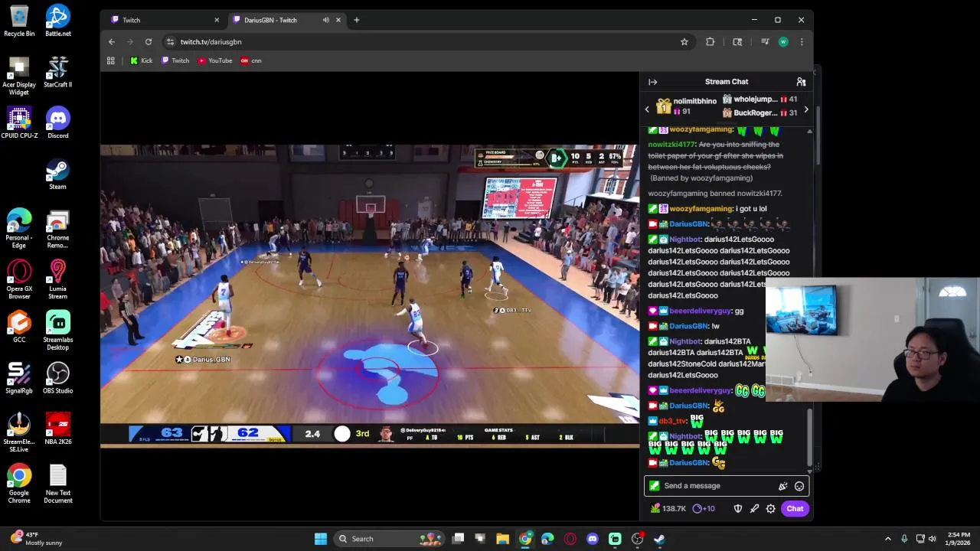The width and height of the screenshot is (980, 551).
Task: Close the DariusGBN - Twitch tab
Action: click(338, 20)
